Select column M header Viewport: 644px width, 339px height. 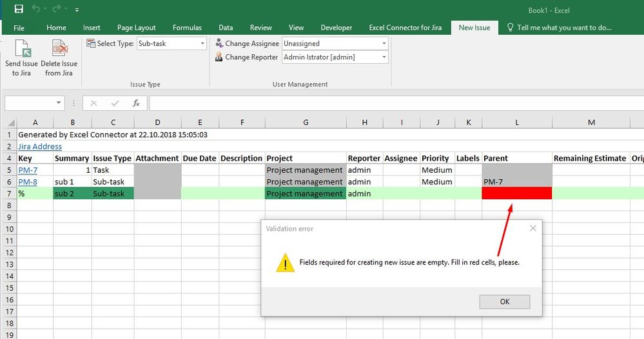pos(591,122)
